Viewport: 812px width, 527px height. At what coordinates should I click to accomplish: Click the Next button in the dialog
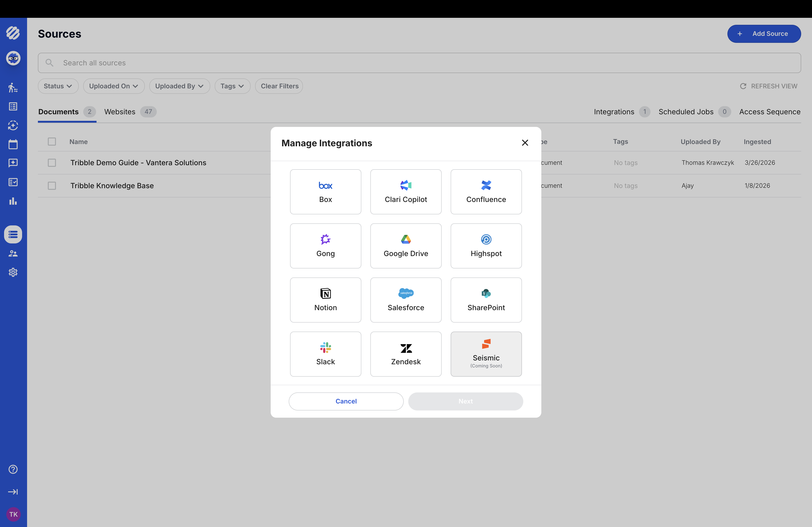click(465, 401)
